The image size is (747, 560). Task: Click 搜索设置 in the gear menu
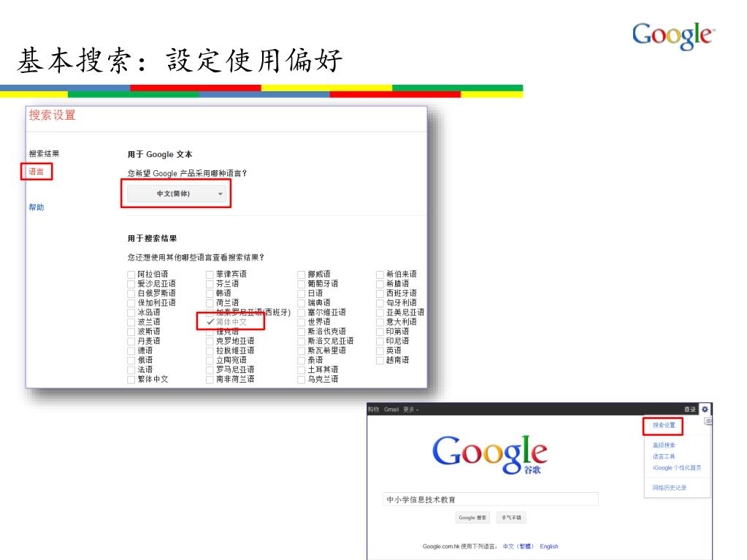coord(664,425)
